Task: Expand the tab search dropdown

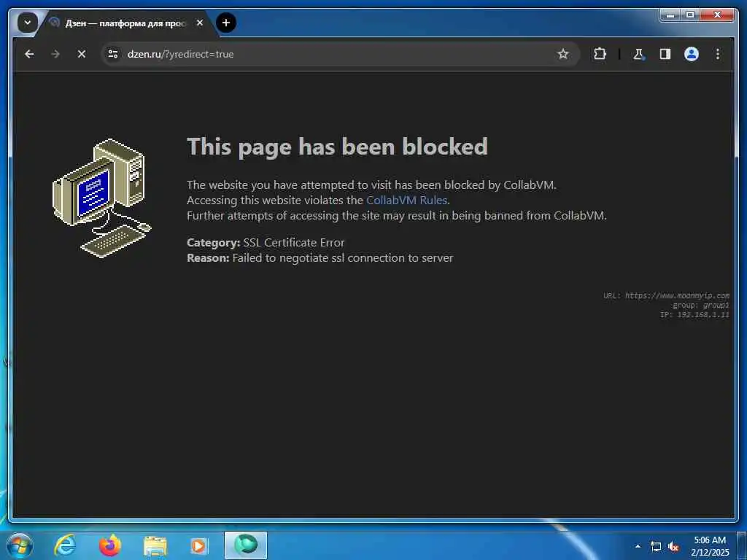Action: [27, 23]
